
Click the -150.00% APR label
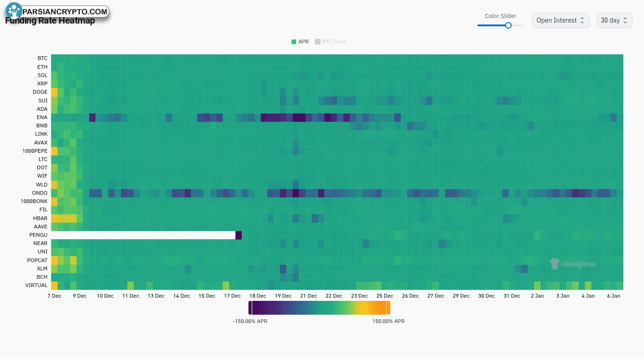click(x=250, y=321)
